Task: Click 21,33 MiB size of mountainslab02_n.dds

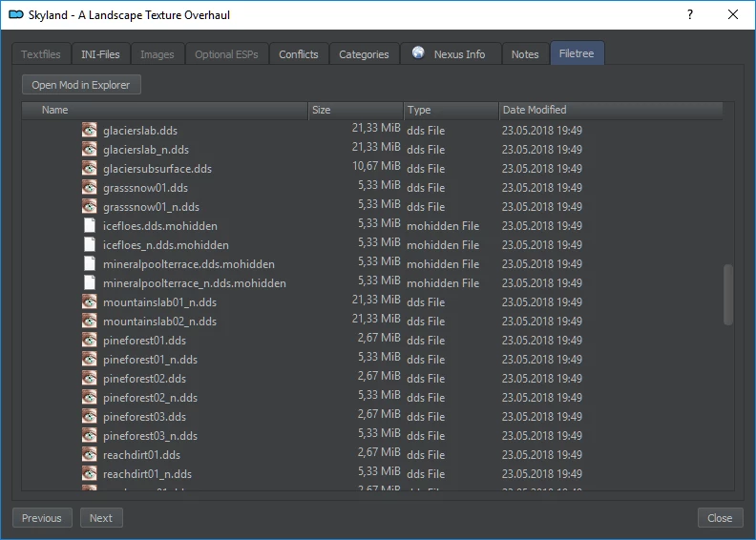Action: coord(376,319)
